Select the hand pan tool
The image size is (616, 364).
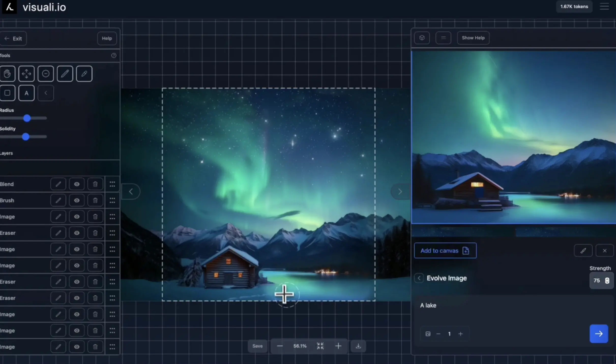[x=7, y=74]
